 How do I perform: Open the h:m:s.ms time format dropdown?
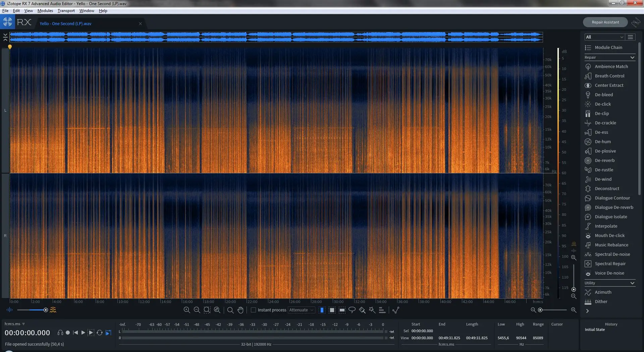point(15,324)
